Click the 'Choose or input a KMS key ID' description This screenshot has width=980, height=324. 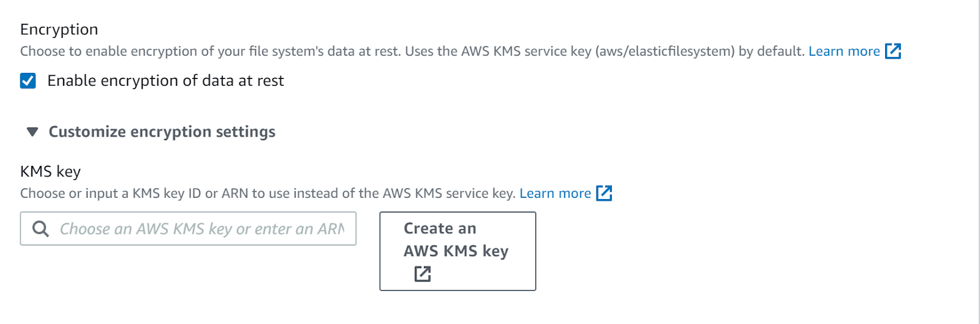184,194
